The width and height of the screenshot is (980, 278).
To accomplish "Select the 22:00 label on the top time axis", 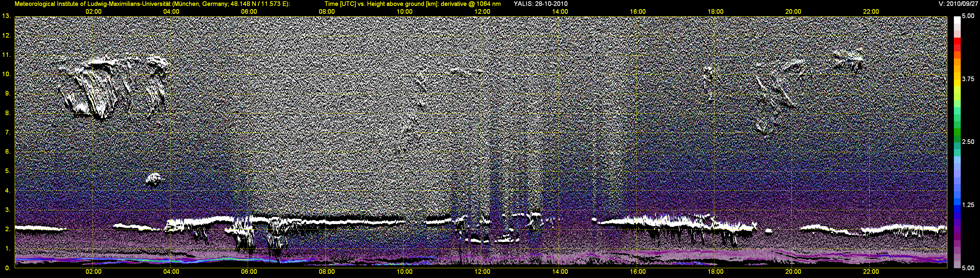I will click(871, 12).
